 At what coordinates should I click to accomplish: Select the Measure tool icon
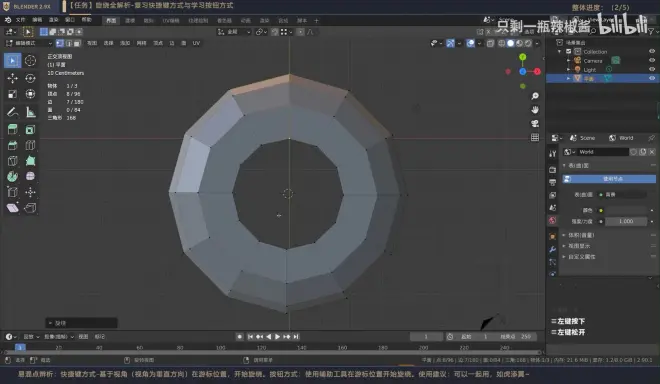[30, 112]
